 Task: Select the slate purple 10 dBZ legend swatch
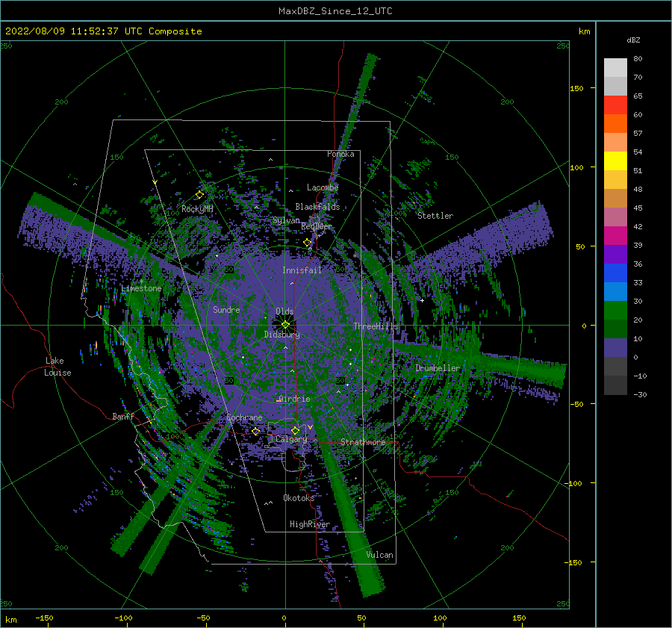pyautogui.click(x=615, y=347)
